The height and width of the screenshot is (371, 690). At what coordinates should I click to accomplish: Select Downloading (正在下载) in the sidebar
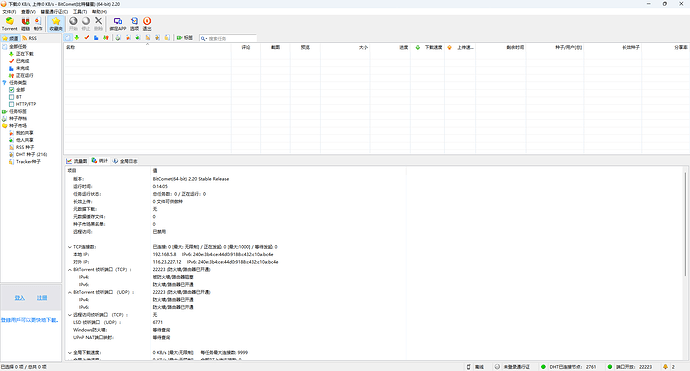[x=25, y=54]
